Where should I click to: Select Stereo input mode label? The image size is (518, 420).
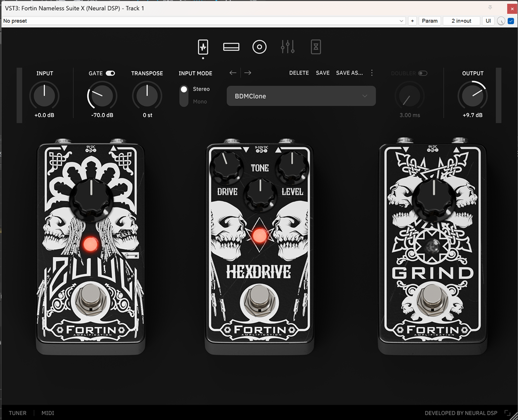pos(201,89)
